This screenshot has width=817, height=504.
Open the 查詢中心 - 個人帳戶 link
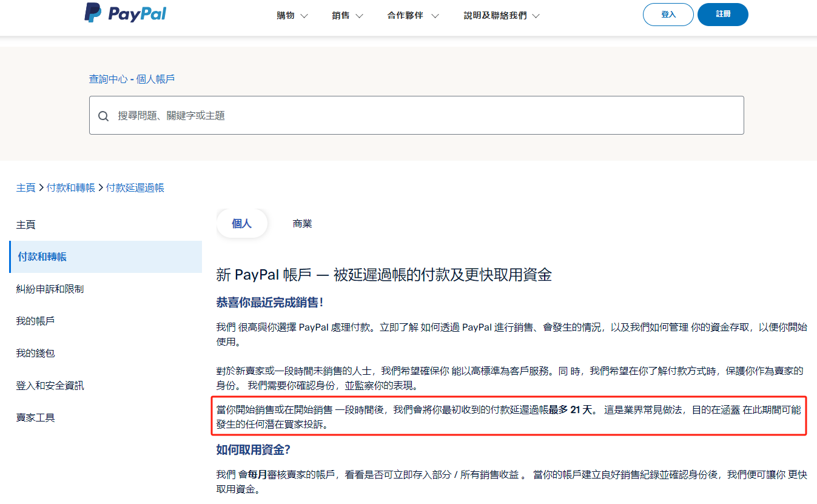tap(132, 79)
